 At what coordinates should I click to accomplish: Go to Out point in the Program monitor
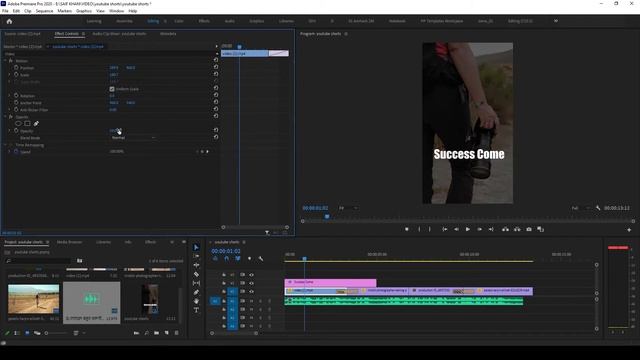point(491,229)
